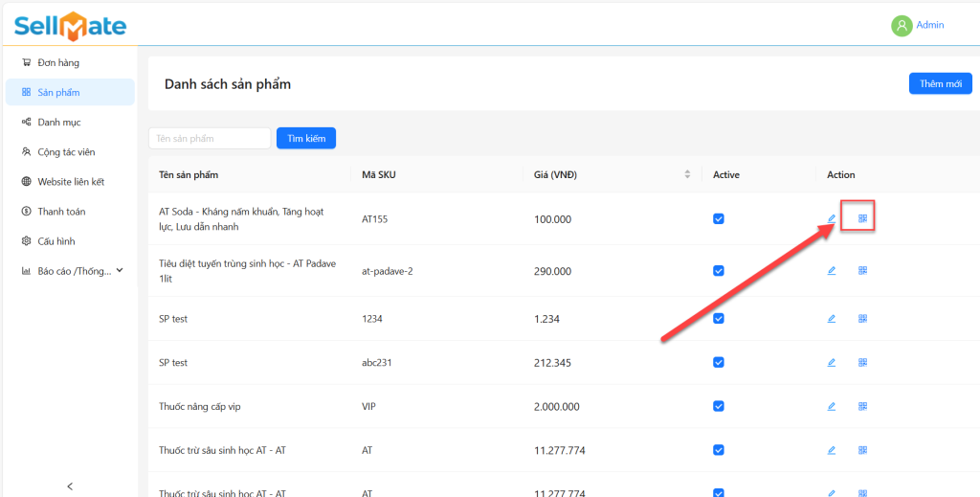
Task: Click the SellMate logo
Action: point(70,26)
